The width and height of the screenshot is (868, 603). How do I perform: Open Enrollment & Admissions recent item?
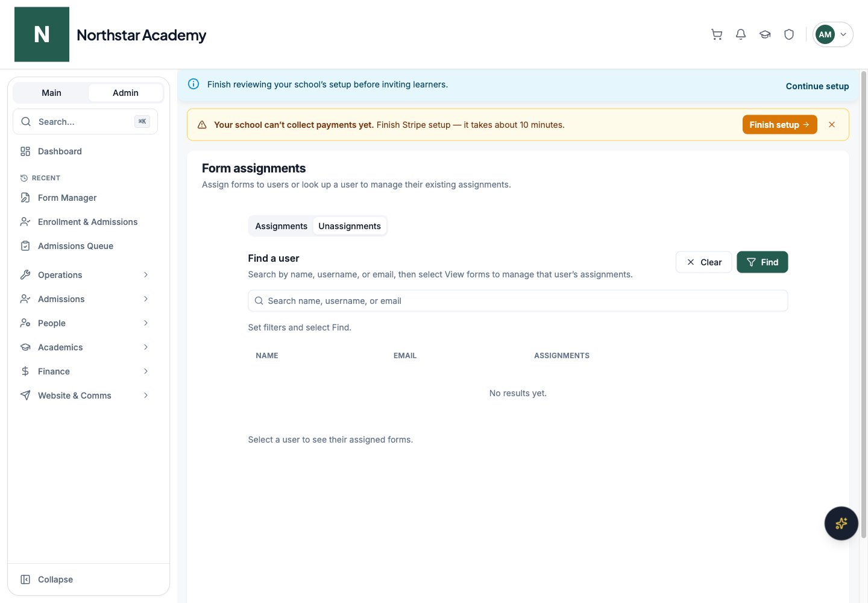tap(85, 222)
